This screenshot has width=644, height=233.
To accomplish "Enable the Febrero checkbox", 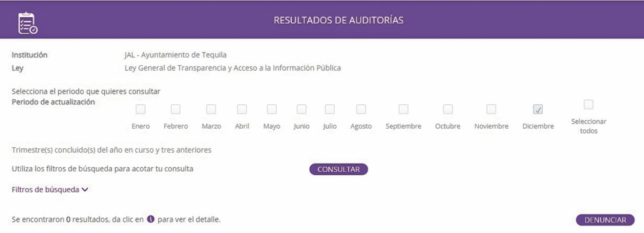I will pos(176,109).
